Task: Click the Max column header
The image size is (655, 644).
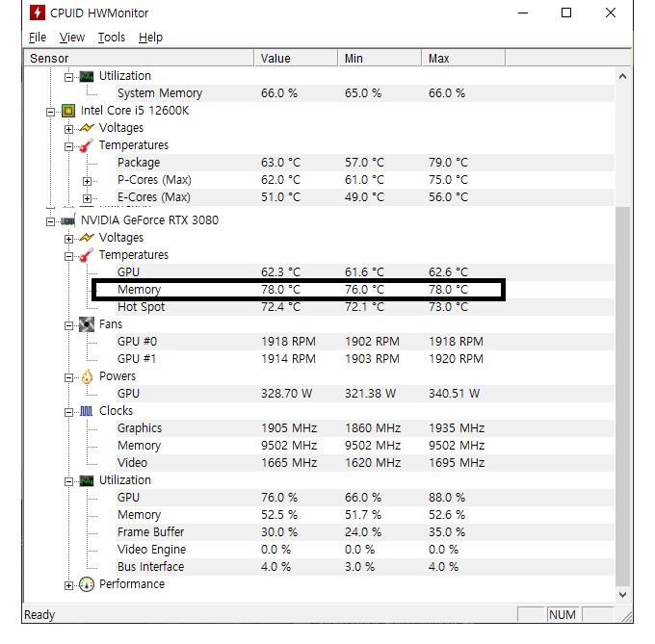Action: tap(463, 58)
